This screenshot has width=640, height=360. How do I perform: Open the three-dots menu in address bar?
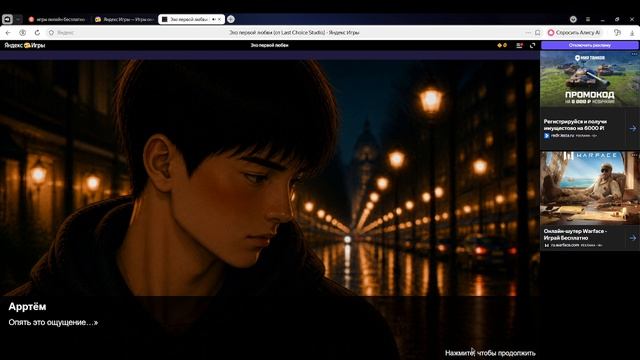[528, 33]
